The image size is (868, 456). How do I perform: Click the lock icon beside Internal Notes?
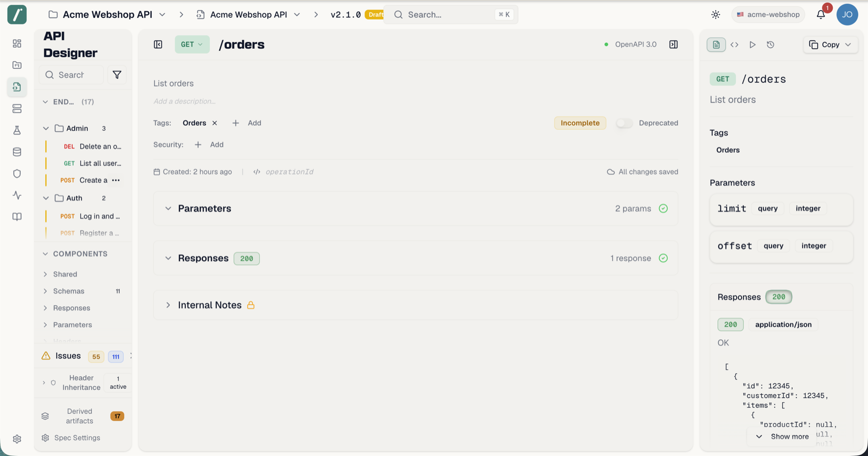pyautogui.click(x=251, y=305)
